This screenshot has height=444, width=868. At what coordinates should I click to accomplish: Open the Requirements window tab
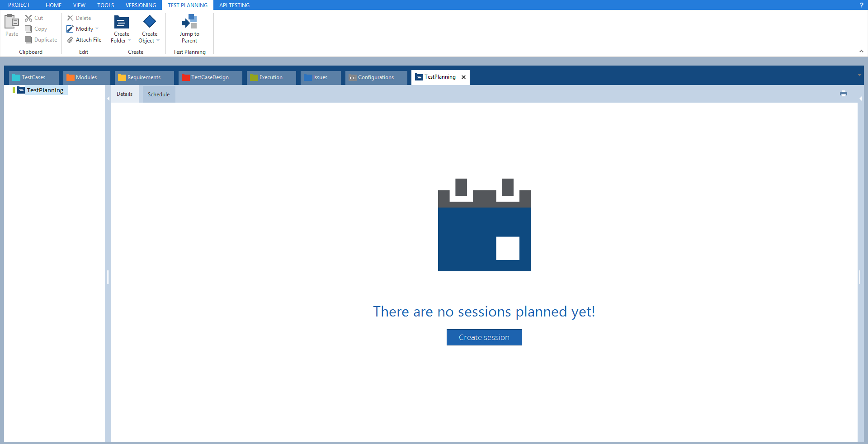coord(144,77)
